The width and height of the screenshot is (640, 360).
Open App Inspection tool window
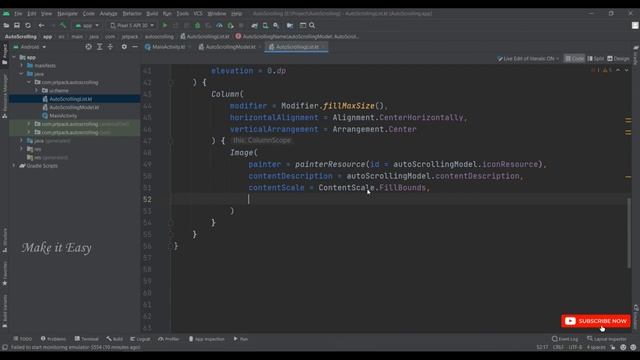[207, 339]
